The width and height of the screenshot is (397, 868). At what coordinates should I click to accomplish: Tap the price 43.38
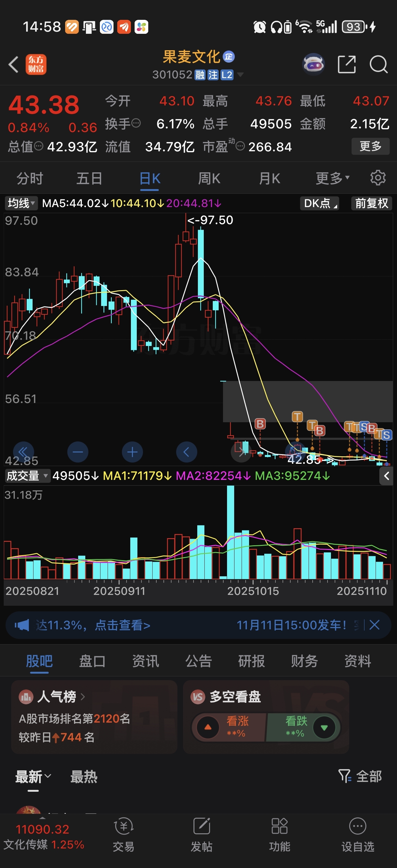pyautogui.click(x=44, y=104)
